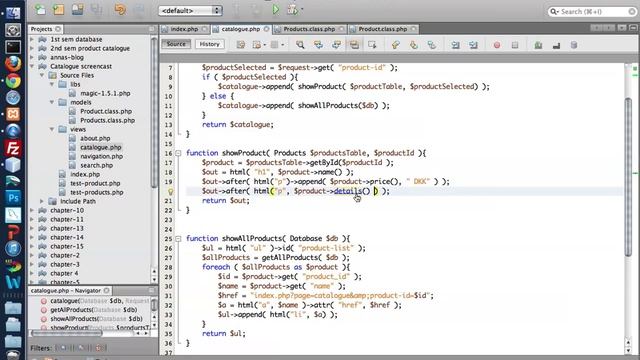Viewport: 640px width, 360px height.
Task: Click Shift Line Left icon
Action: tap(455, 45)
